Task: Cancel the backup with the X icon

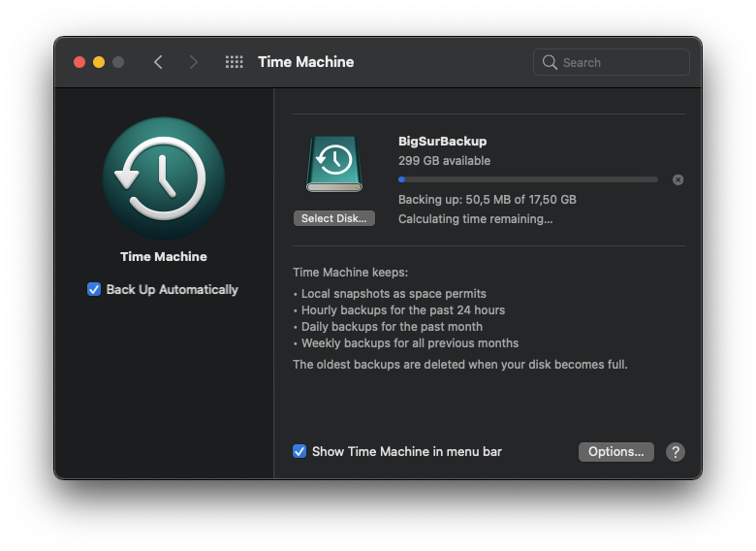Action: 677,180
